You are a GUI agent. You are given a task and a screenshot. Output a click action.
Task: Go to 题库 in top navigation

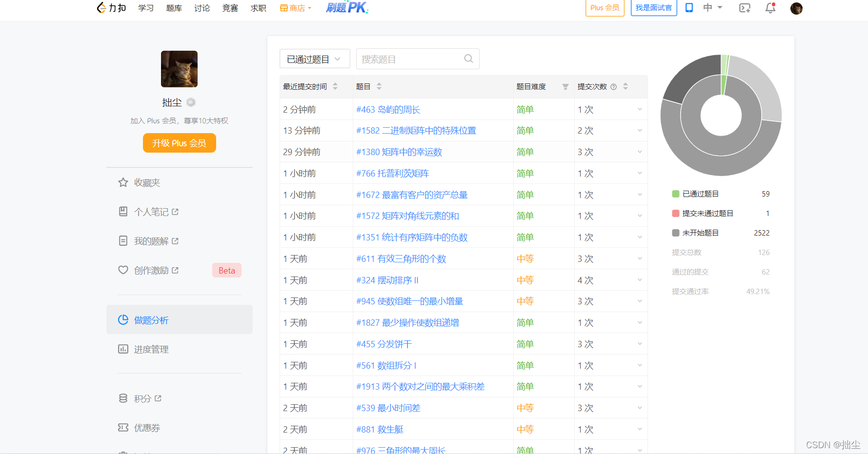174,8
